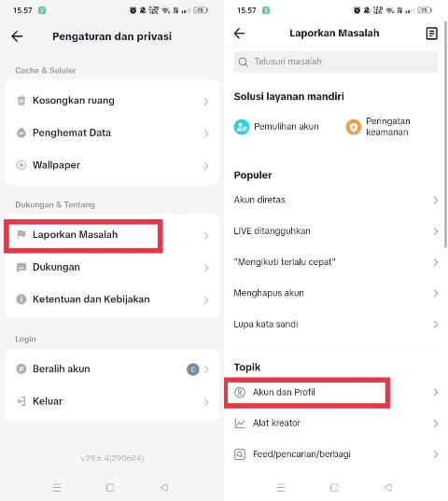
Task: Tap the flag icon for Laporkan Masalah
Action: pos(21,234)
